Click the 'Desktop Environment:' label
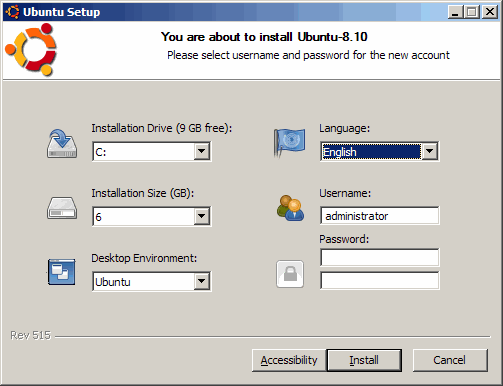 point(144,258)
